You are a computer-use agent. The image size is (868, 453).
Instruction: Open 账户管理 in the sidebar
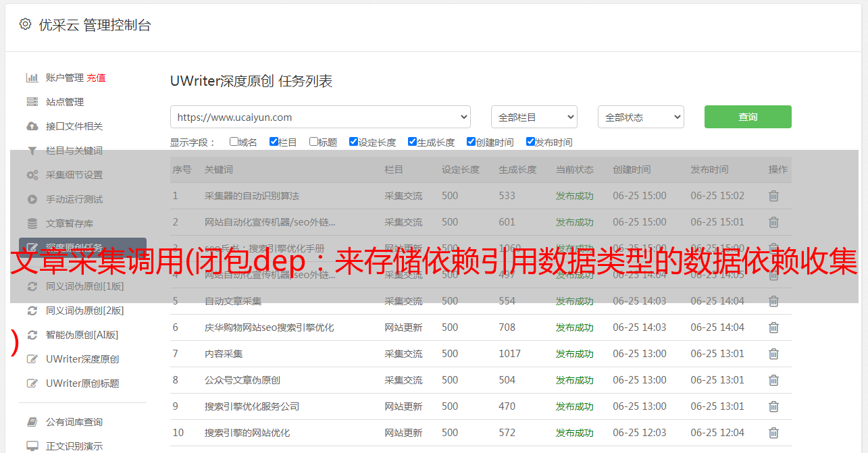(x=65, y=78)
